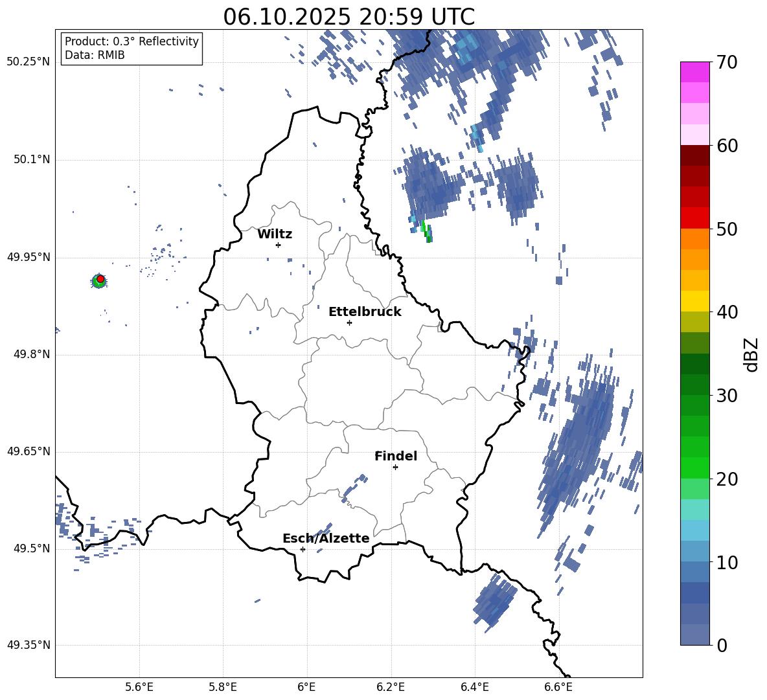
Task: Click the Findel station label
Action: click(396, 456)
